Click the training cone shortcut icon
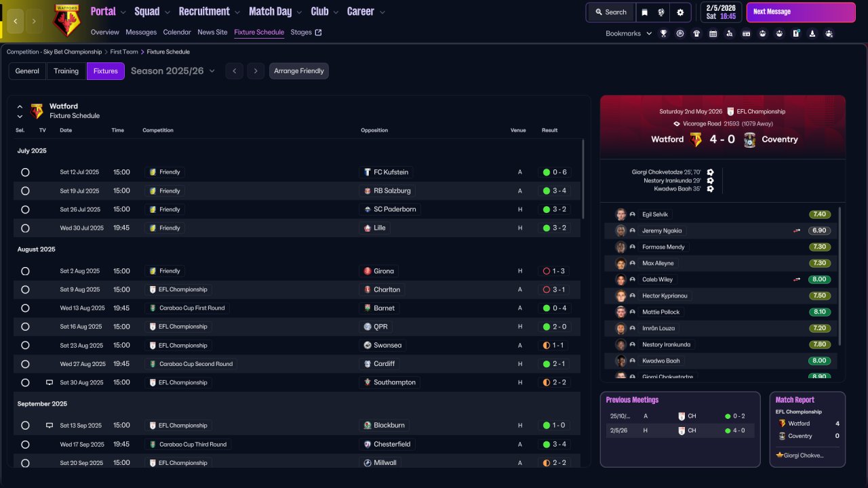This screenshot has width=868, height=488. [812, 33]
